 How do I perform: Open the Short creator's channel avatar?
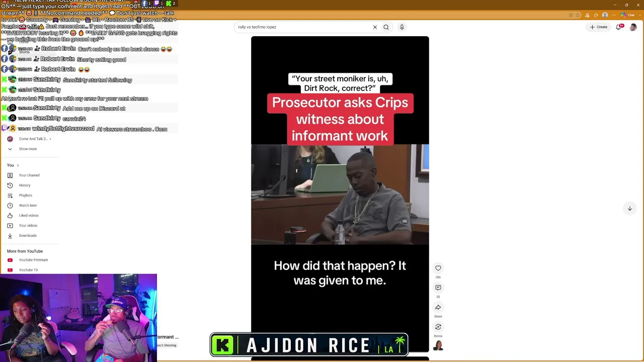pyautogui.click(x=438, y=346)
